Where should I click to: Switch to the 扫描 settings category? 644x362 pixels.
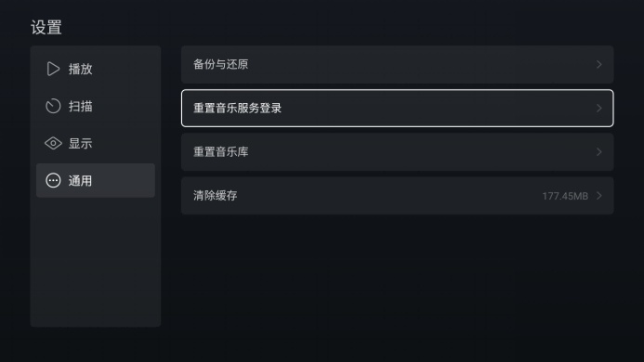tap(96, 106)
